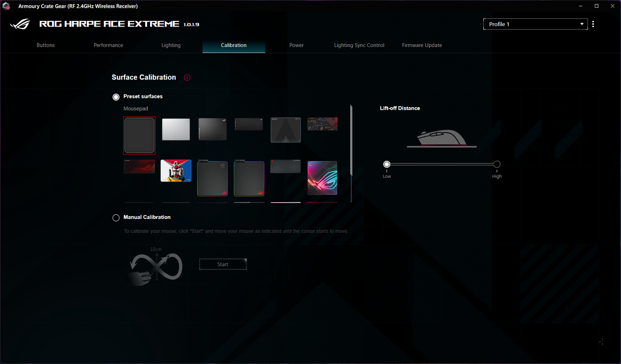Open the Firmware Update tab

point(422,45)
